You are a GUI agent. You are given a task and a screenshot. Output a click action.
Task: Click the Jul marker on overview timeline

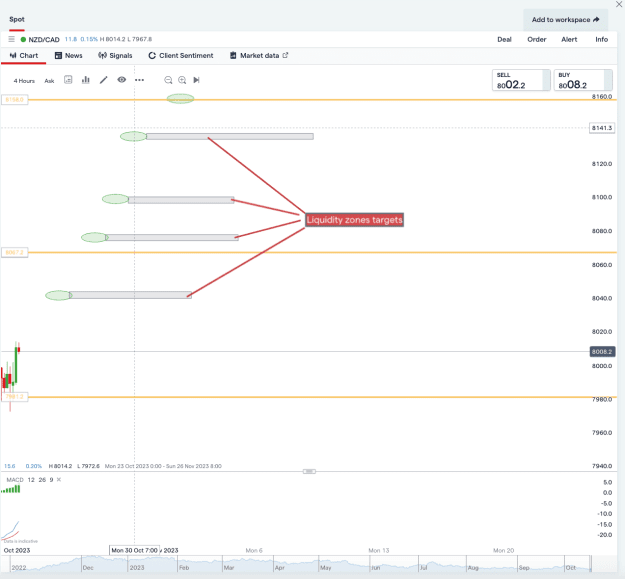[423, 567]
